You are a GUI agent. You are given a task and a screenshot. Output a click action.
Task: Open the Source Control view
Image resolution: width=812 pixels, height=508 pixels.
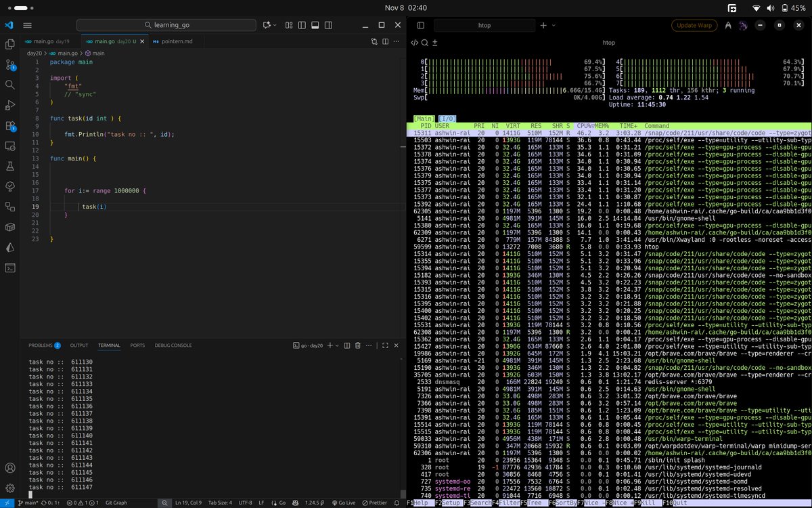(x=9, y=65)
